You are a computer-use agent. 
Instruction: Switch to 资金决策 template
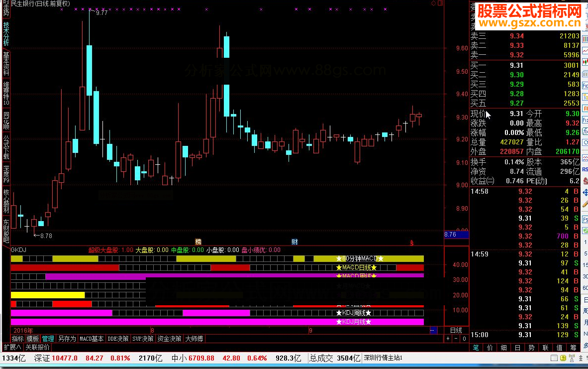click(170, 339)
